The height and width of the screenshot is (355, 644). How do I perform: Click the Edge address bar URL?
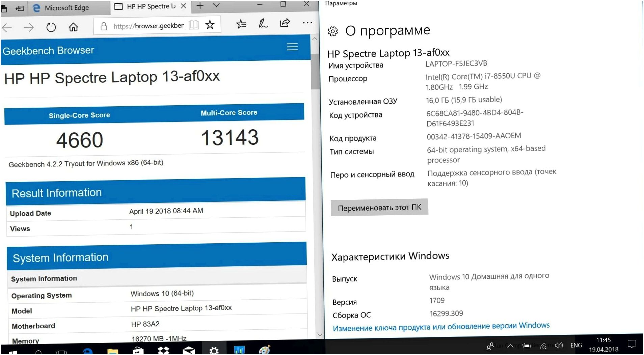(149, 26)
